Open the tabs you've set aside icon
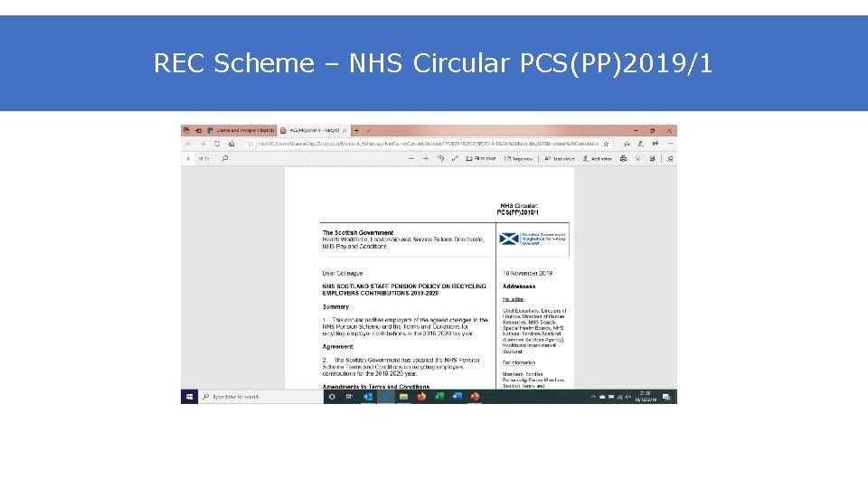The image size is (868, 488). pos(186,130)
